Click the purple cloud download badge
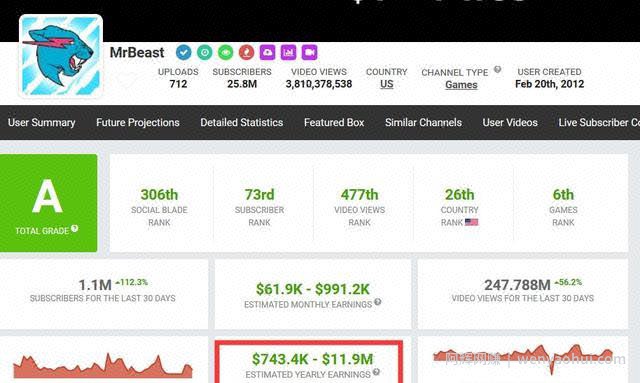 (x=267, y=52)
